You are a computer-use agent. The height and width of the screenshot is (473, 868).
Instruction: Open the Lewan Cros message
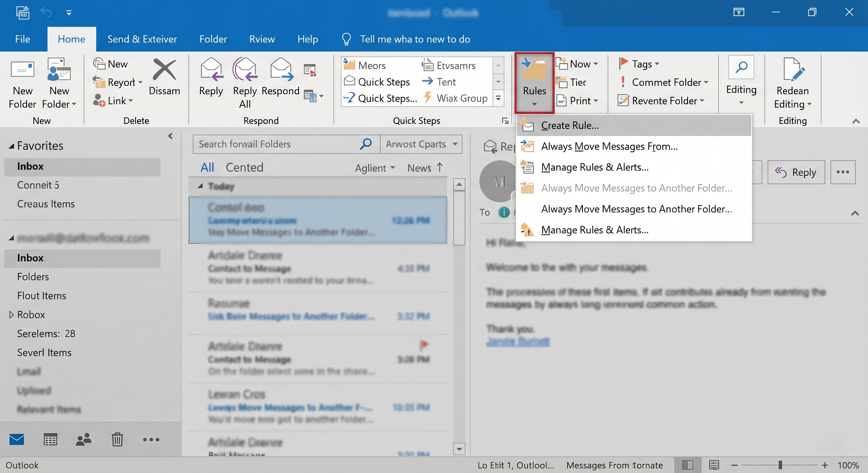point(317,407)
